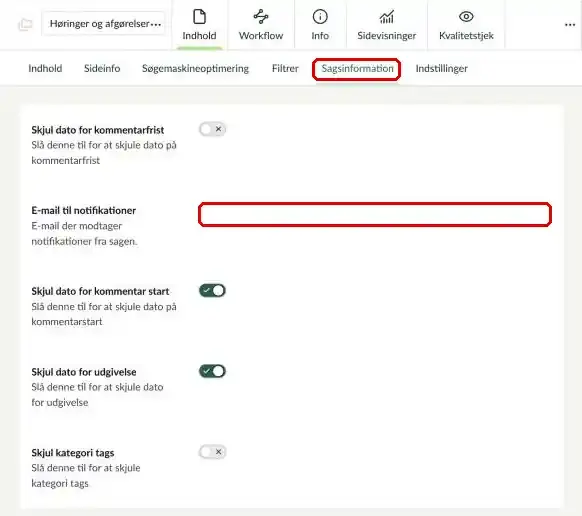Select the Sagsinformation sub-tab

(357, 69)
